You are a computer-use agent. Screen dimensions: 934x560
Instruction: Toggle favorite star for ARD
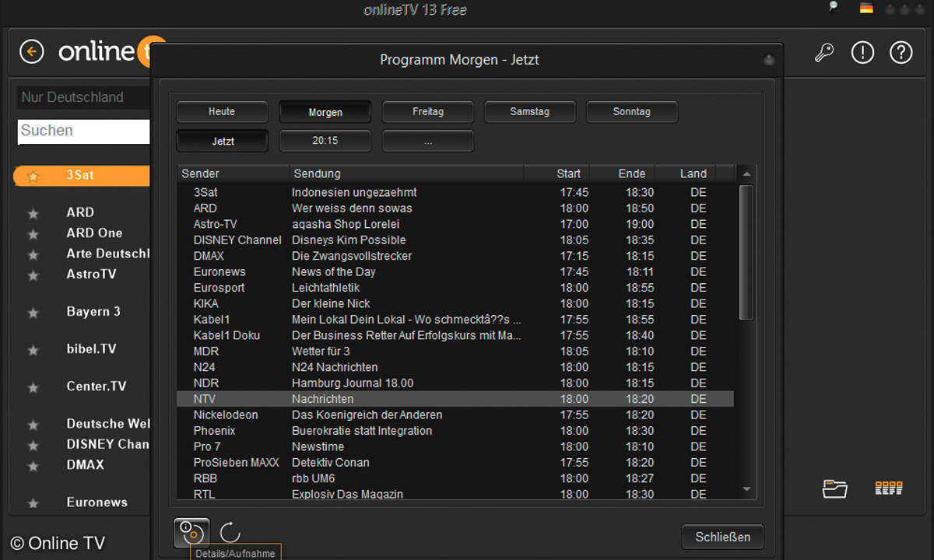pyautogui.click(x=33, y=213)
